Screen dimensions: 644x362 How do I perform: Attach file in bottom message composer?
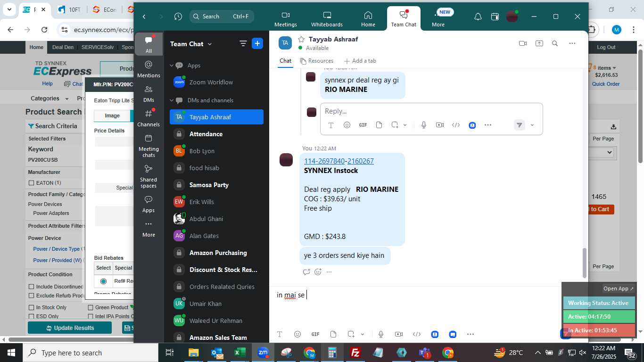[x=333, y=334]
